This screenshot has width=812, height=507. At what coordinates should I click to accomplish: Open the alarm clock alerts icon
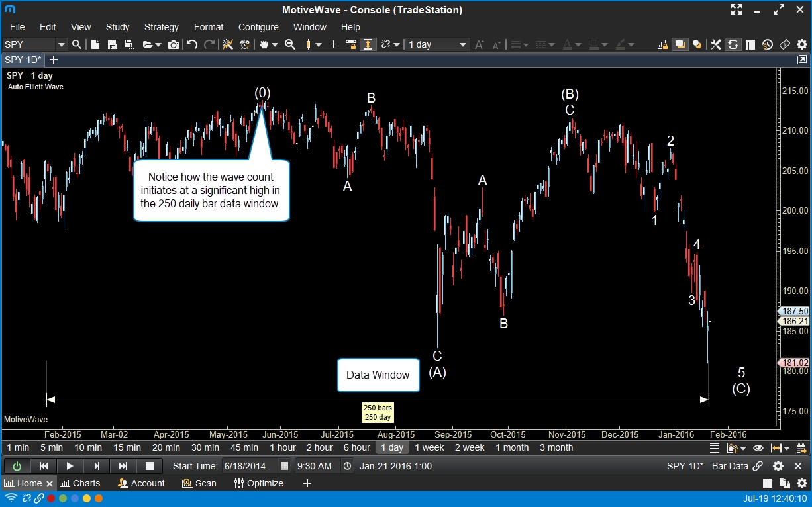(245, 44)
